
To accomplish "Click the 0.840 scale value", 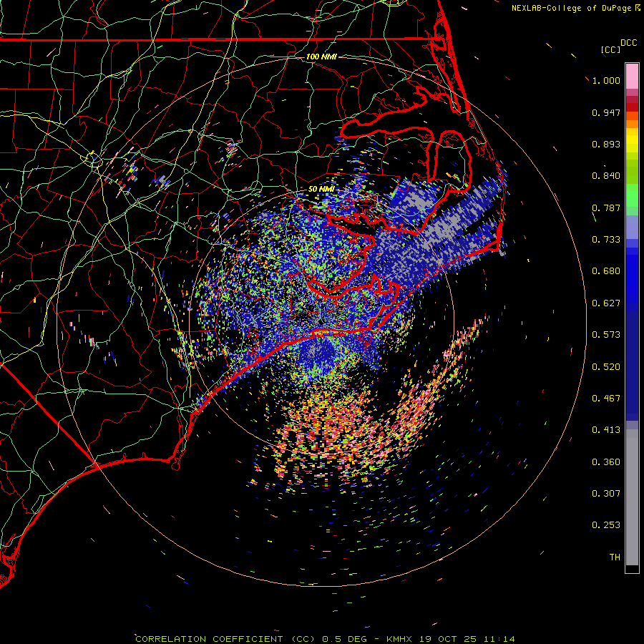I will 606,176.
